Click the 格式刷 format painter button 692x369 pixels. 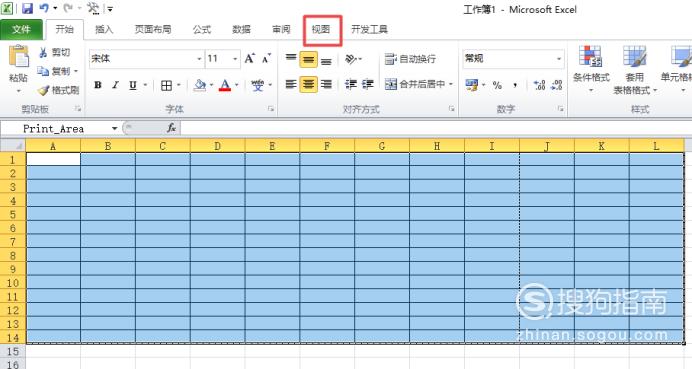coord(59,90)
